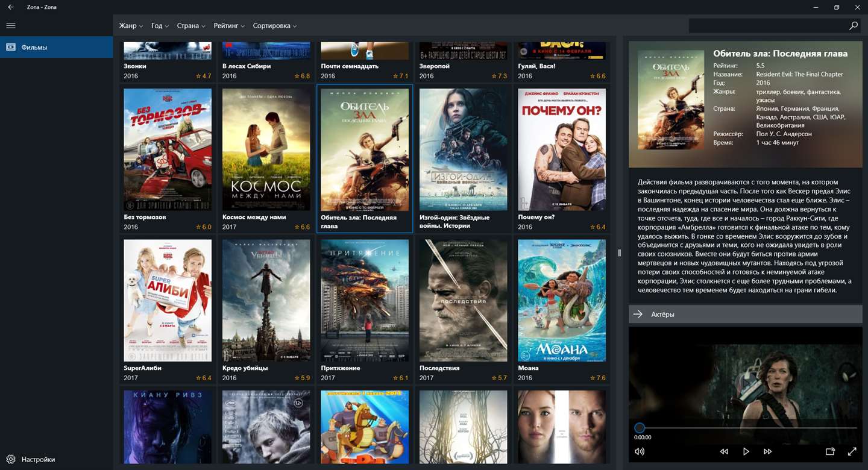Expand the Страна filter dropdown
Viewport: 868px width, 470px height.
(191, 26)
